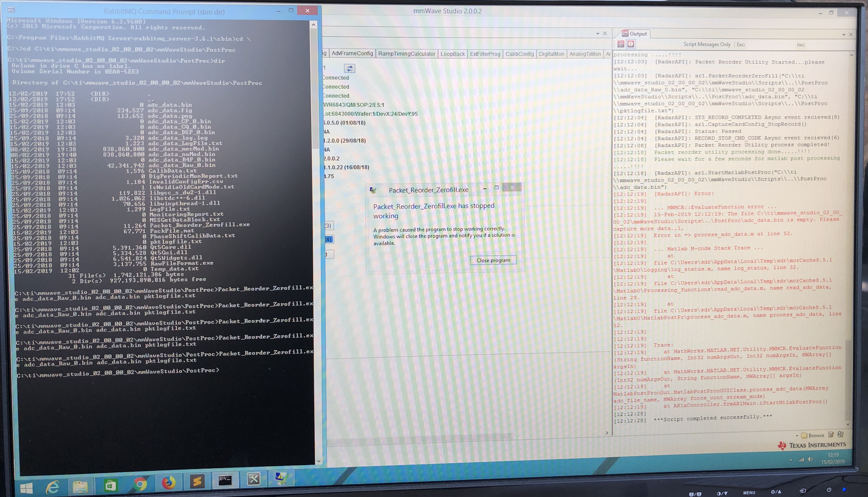The image size is (868, 497).
Task: Open File Explorer from taskbar
Action: 80,486
